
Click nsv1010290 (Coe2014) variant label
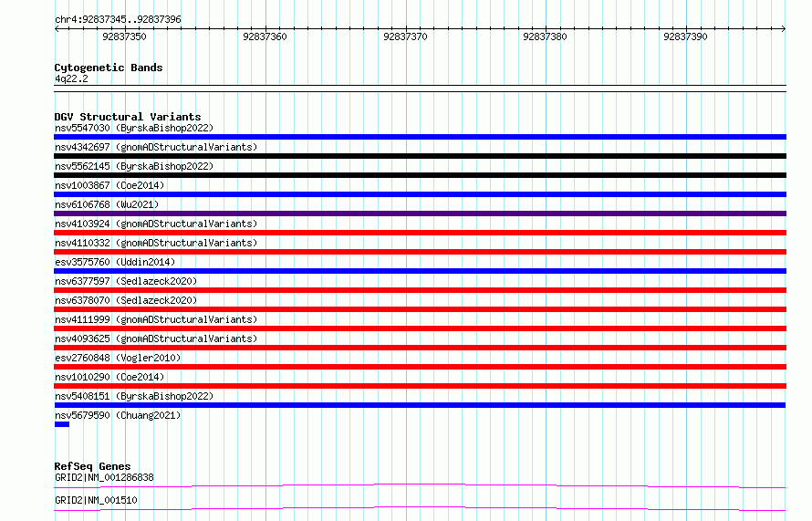109,377
